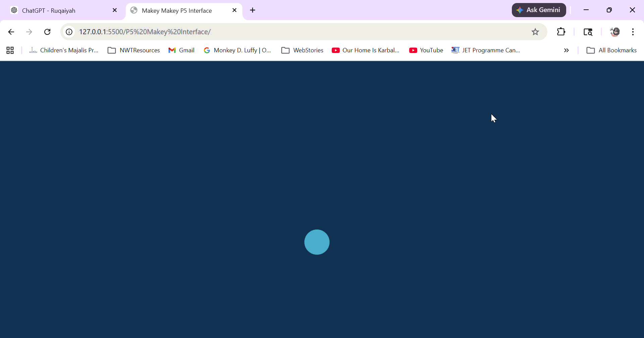Open the apps grid in bookmarks bar

(10, 50)
